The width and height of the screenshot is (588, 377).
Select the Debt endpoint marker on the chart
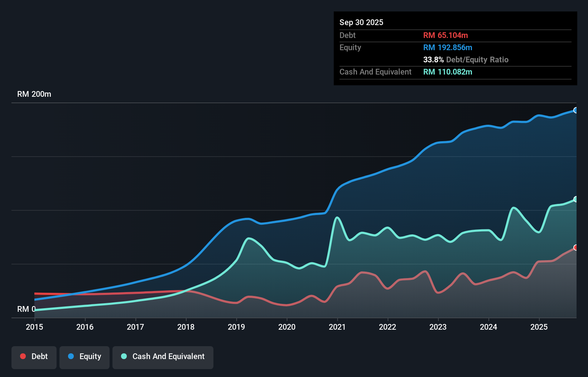pos(575,247)
